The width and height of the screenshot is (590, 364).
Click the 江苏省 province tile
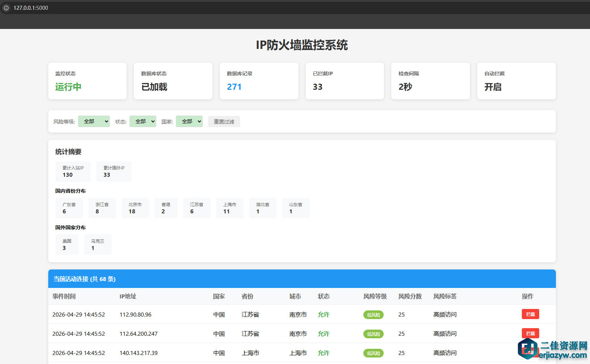(x=197, y=208)
